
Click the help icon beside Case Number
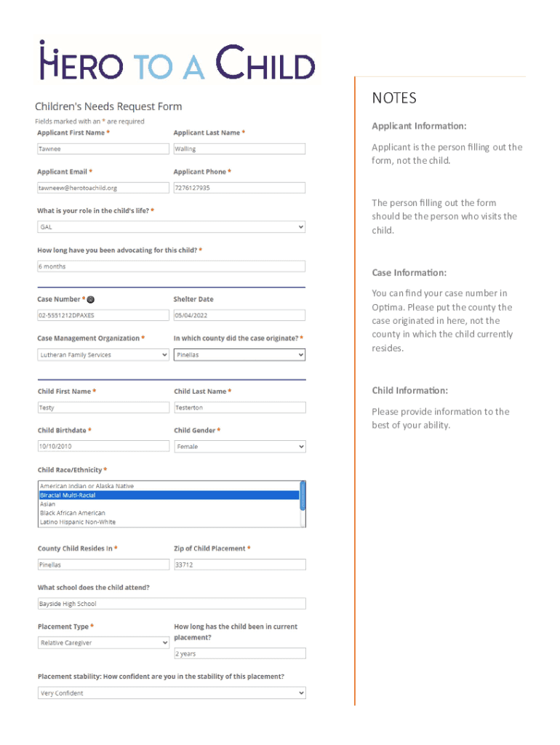[92, 299]
